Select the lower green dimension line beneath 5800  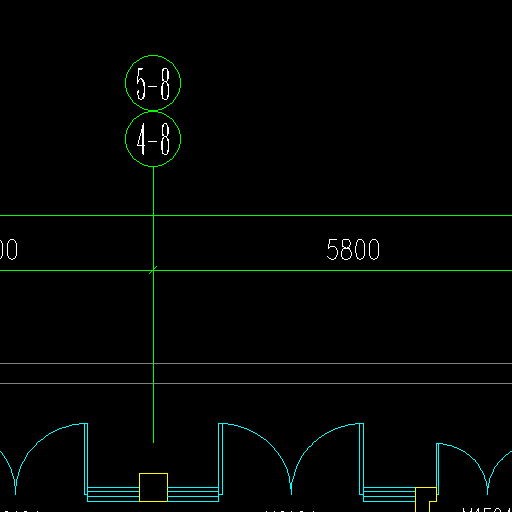(x=256, y=270)
